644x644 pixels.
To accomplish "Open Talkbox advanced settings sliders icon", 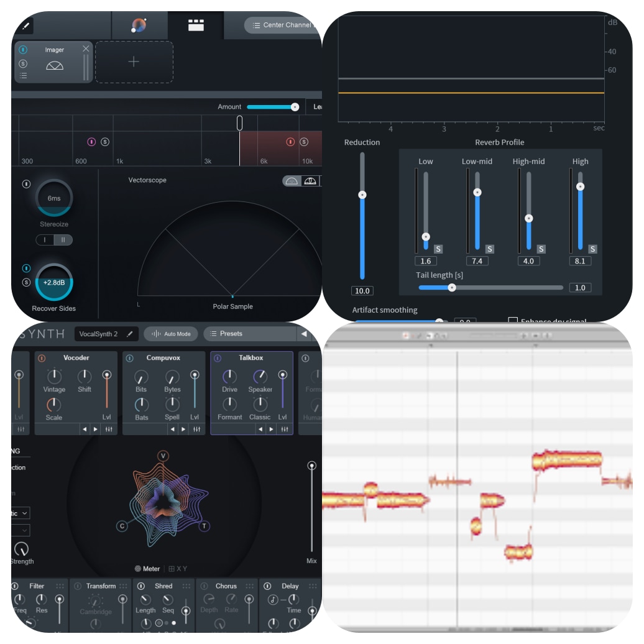I will click(x=285, y=429).
